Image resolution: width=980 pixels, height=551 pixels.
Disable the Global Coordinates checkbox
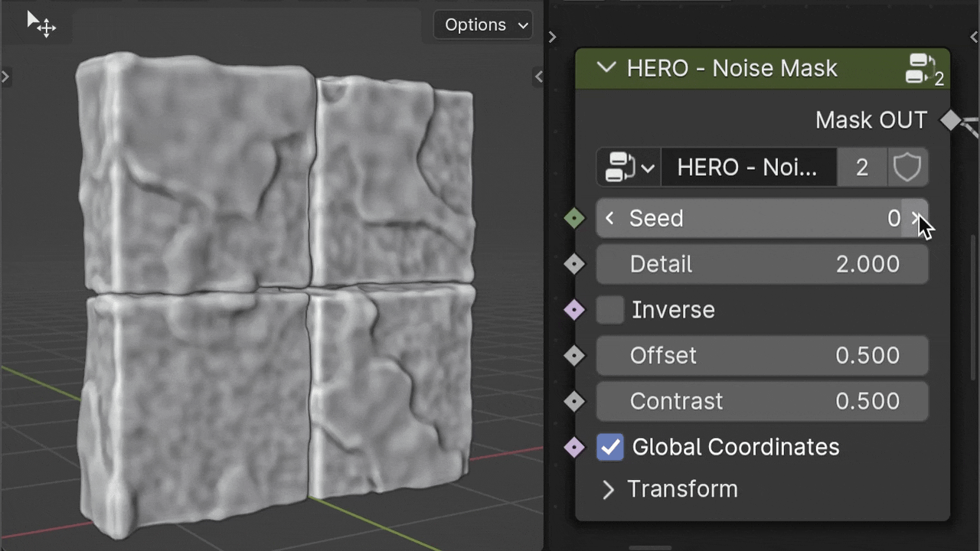point(610,447)
